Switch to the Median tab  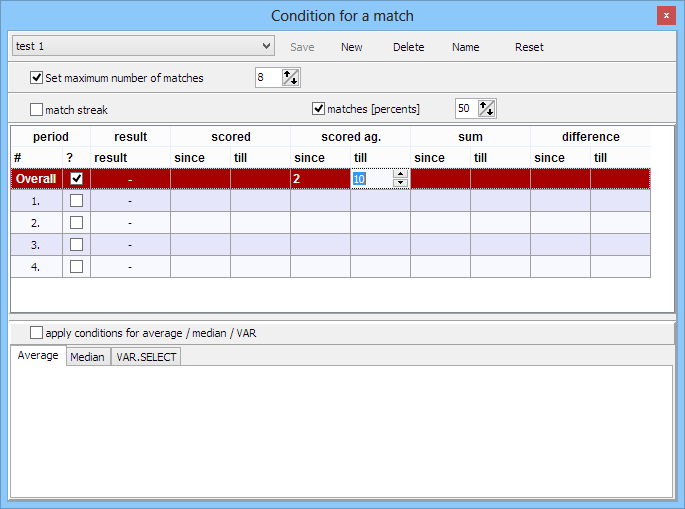87,357
